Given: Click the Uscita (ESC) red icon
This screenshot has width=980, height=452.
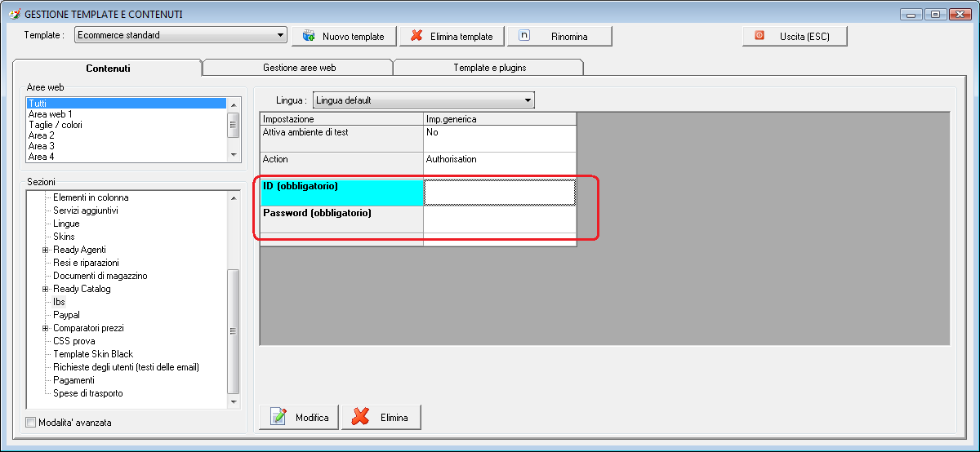Looking at the screenshot, I should (x=759, y=35).
